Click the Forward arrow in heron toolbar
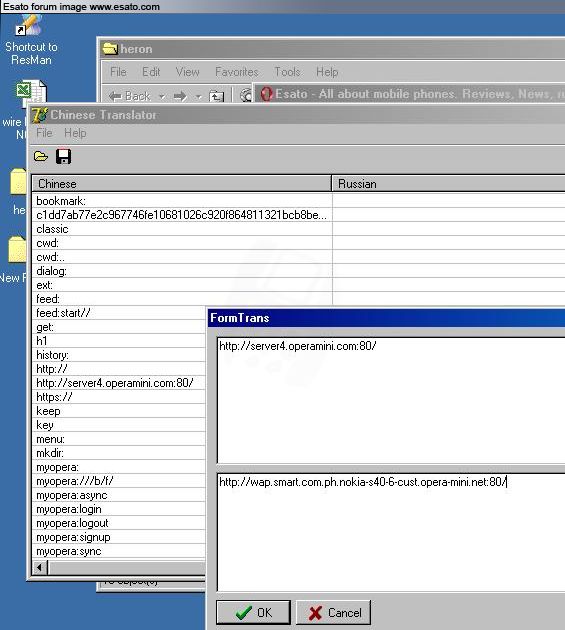This screenshot has height=630, width=565. [180, 96]
